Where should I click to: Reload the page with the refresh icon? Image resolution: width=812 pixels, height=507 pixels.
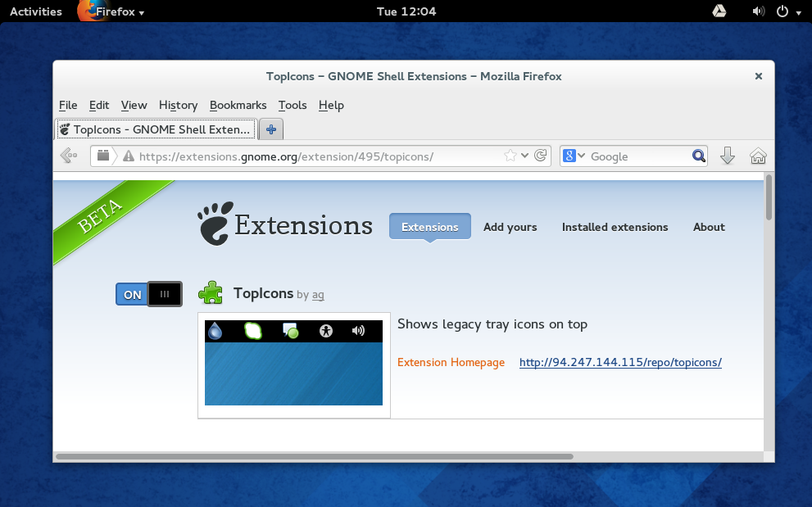click(x=540, y=156)
